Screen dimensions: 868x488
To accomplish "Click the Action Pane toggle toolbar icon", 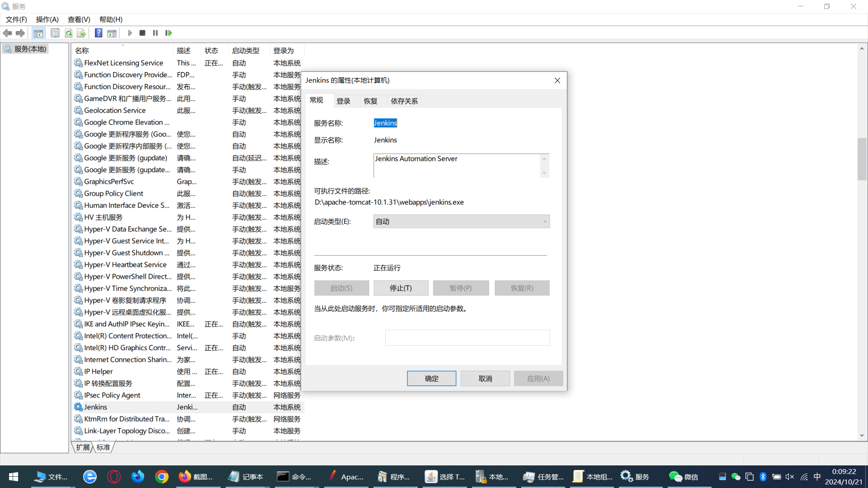I will tap(112, 33).
